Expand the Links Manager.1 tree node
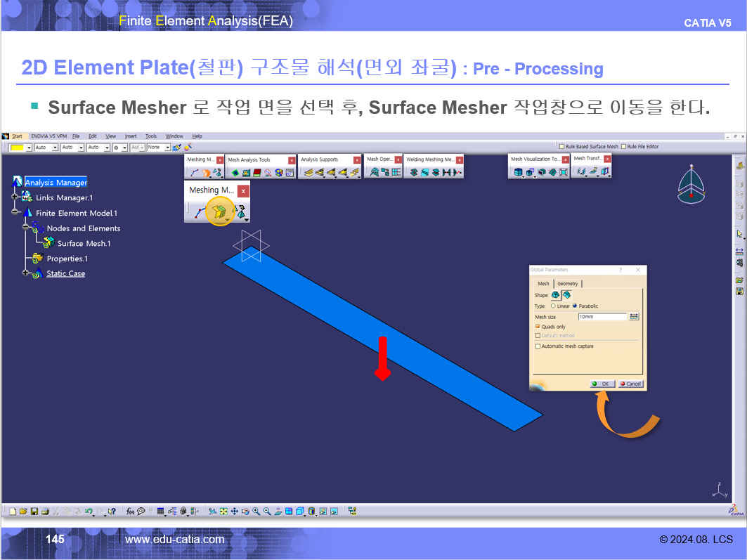Screen dimensions: 747x560 pyautogui.click(x=15, y=197)
